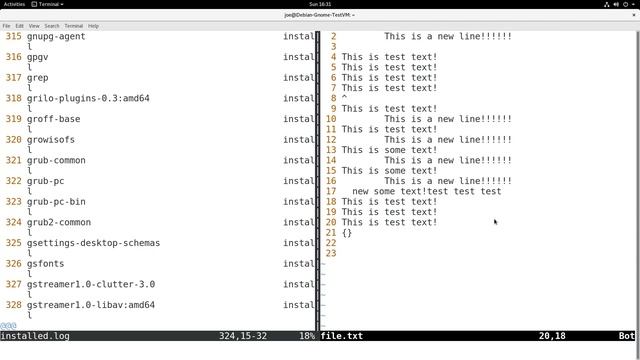Click the grep entry on line 317
640x360 pixels.
[x=38, y=78]
